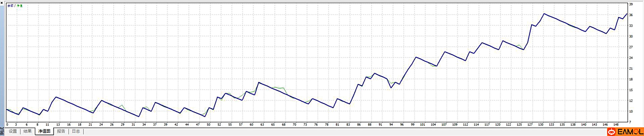Click the y-axis value 7
This screenshot has width=644, height=136.
pyautogui.click(x=630, y=122)
